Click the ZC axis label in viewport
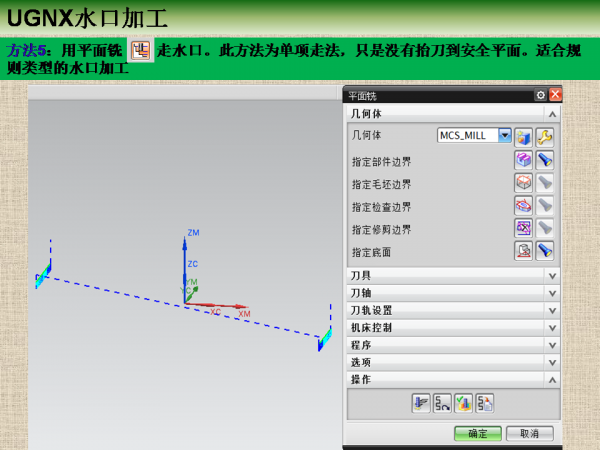Image resolution: width=600 pixels, height=450 pixels. coord(192,264)
